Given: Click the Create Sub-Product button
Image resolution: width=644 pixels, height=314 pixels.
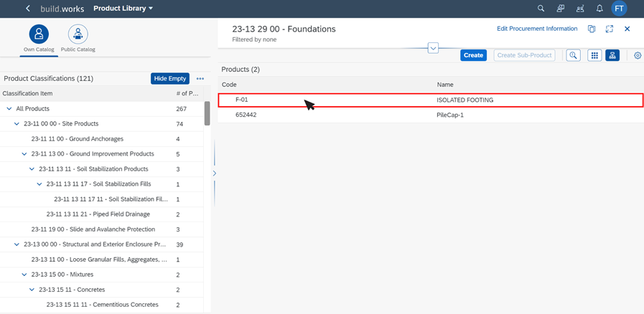Looking at the screenshot, I should point(524,55).
